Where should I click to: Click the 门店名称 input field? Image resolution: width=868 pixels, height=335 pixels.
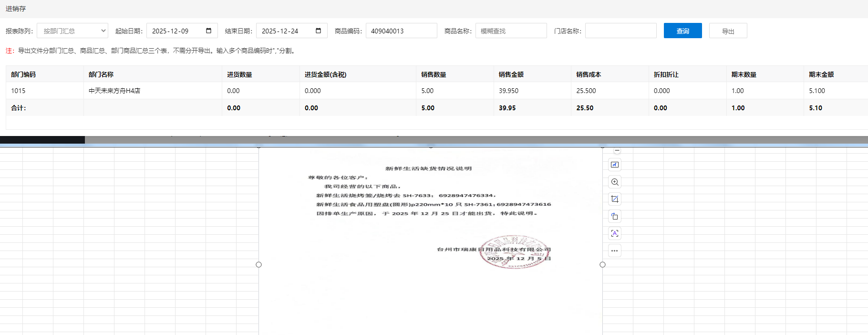[x=620, y=31]
